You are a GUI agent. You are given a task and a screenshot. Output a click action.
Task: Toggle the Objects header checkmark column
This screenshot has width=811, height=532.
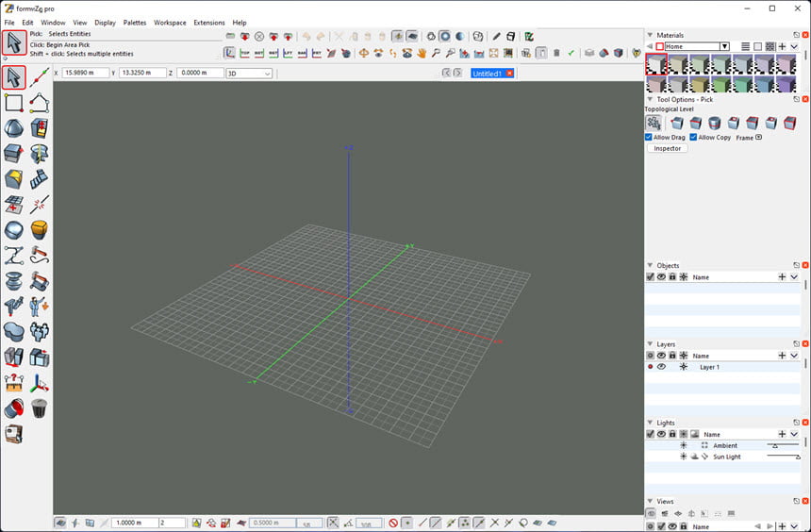[650, 277]
